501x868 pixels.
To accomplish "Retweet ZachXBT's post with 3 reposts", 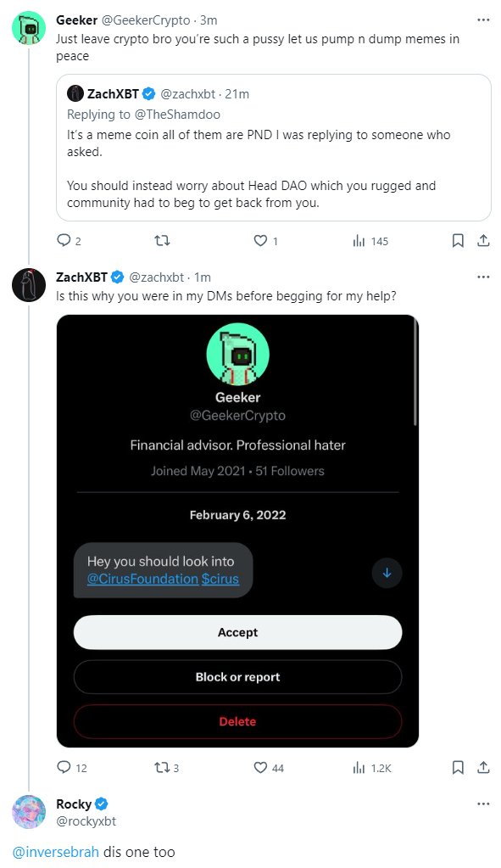I will click(161, 767).
